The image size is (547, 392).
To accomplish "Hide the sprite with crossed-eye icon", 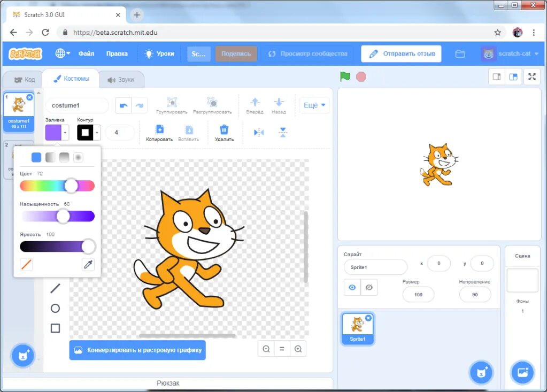I will coord(369,287).
